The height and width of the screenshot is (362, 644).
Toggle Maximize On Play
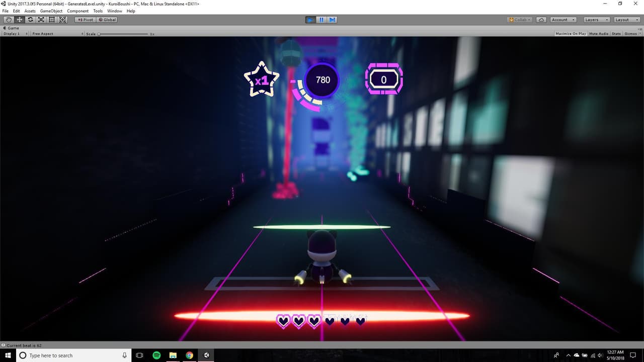[571, 34]
